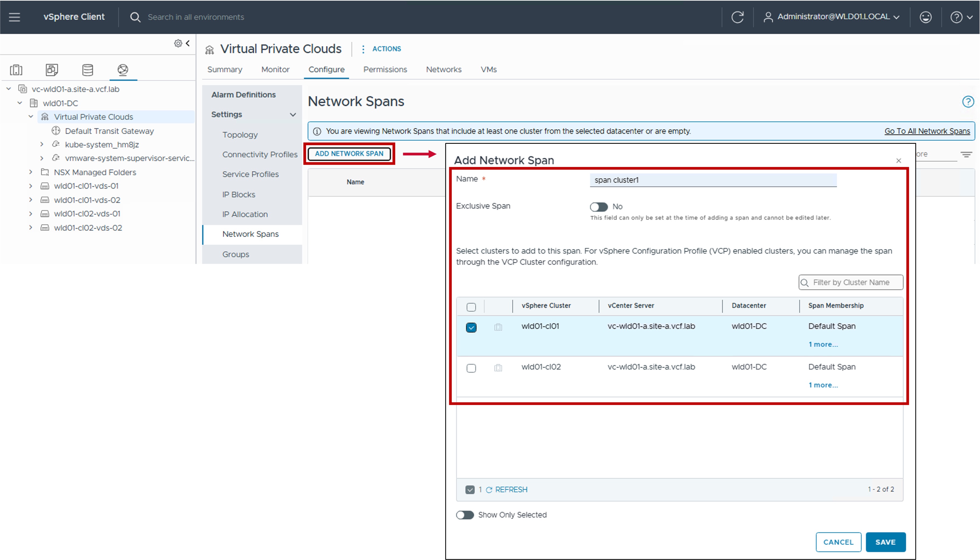This screenshot has width=980, height=560.
Task: Check the wld01-cl02 cluster checkbox
Action: coord(471,368)
